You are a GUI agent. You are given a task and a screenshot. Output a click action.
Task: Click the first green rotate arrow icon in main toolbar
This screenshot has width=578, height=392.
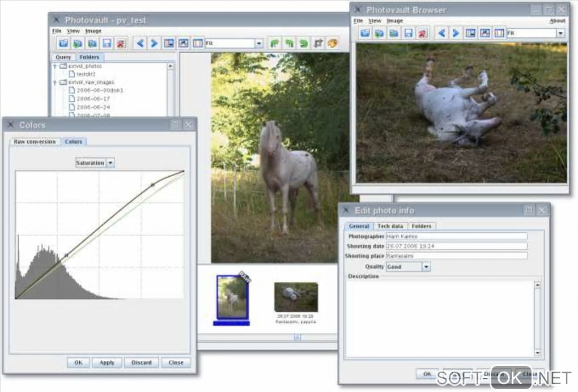[275, 44]
